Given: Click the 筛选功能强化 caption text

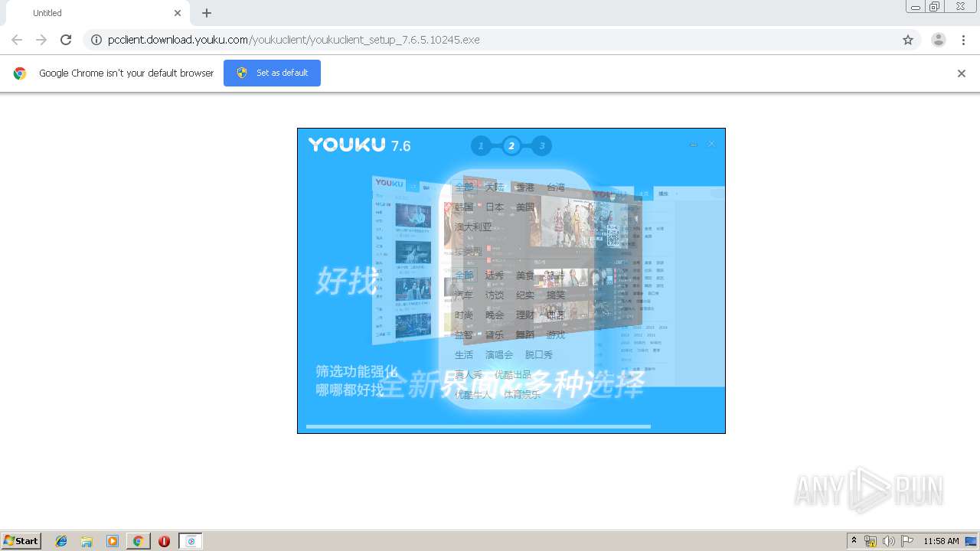Looking at the screenshot, I should coord(357,371).
